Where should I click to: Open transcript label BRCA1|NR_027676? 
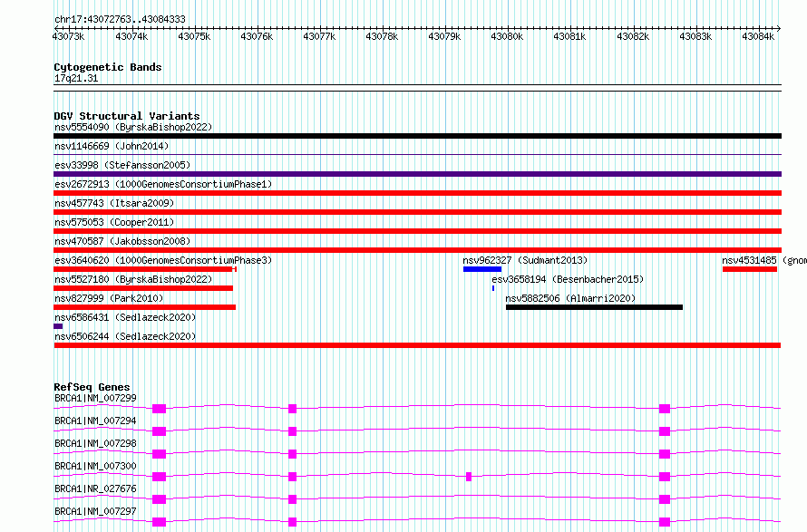pos(96,488)
